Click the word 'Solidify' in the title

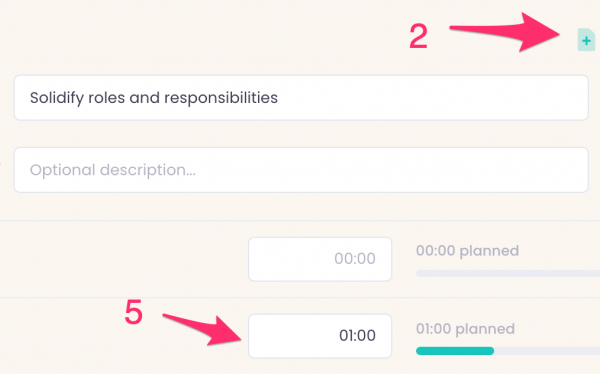[57, 98]
